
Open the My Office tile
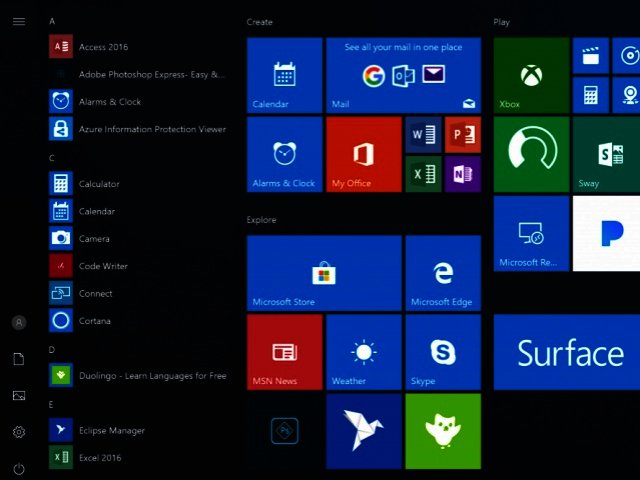click(x=364, y=154)
